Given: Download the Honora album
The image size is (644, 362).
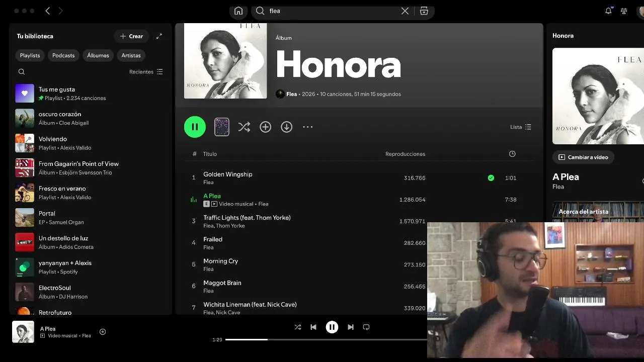Looking at the screenshot, I should 287,127.
